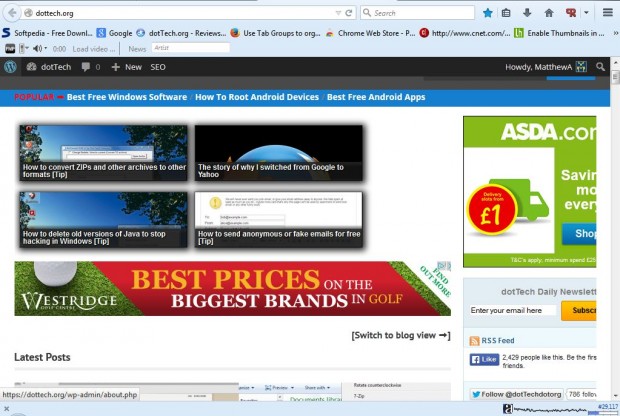The image size is (620, 416).
Task: Close the bottom add-on bar
Action: pyautogui.click(x=6, y=409)
